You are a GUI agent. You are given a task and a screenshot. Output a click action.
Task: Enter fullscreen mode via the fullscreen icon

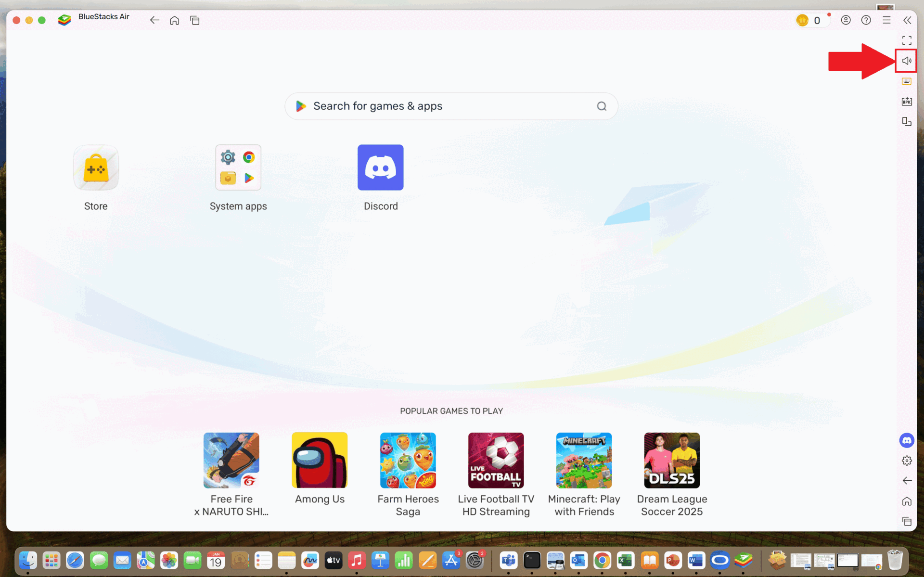click(x=907, y=40)
